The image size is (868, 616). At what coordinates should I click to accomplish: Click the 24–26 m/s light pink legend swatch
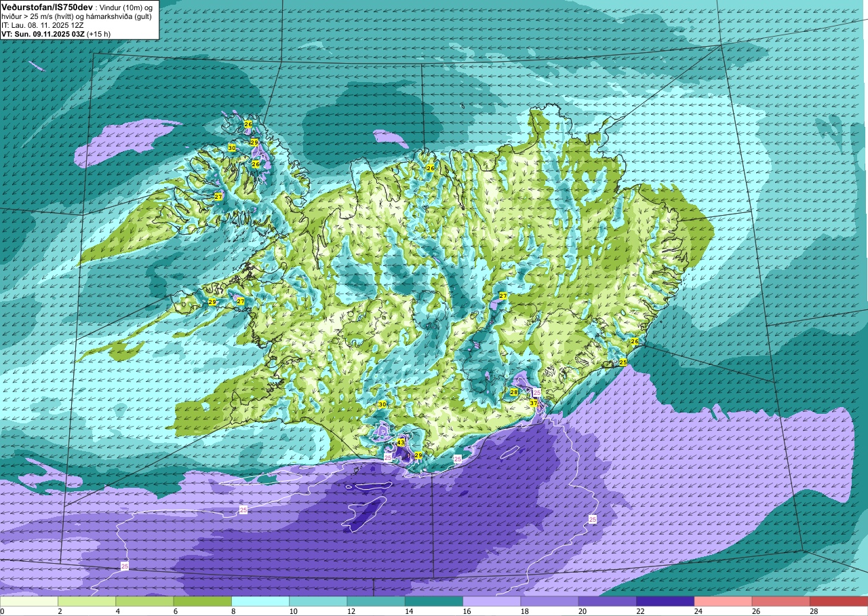(723, 601)
